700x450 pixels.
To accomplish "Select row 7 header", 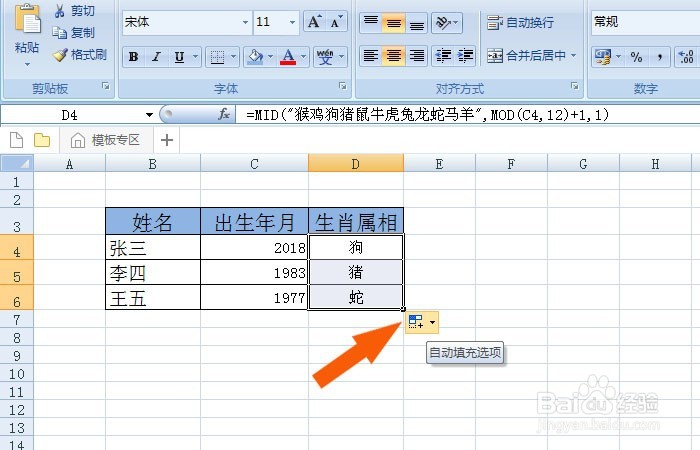I will [x=17, y=320].
